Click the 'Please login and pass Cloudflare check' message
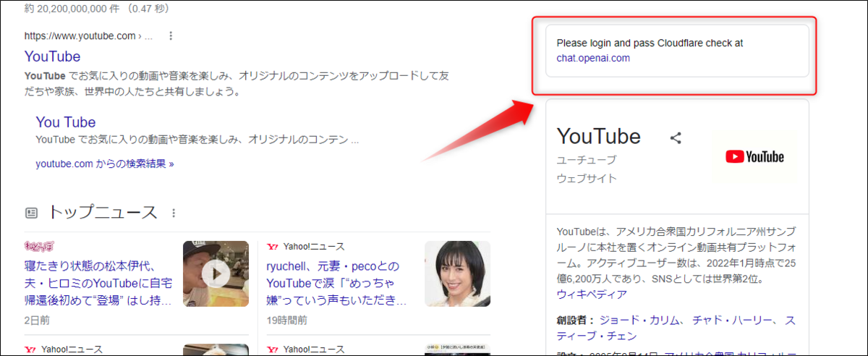Screen dimensions: 868x356 pyautogui.click(x=650, y=43)
